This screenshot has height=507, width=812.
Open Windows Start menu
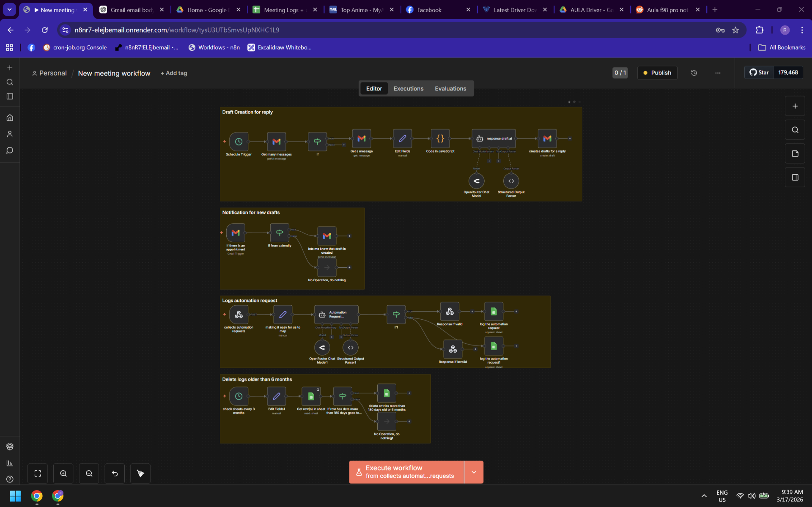click(x=15, y=496)
